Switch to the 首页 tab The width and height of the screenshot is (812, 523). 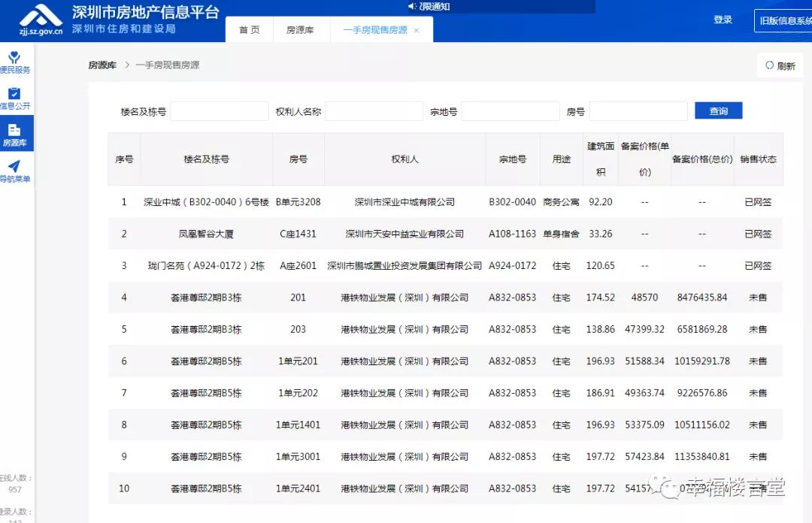click(249, 30)
